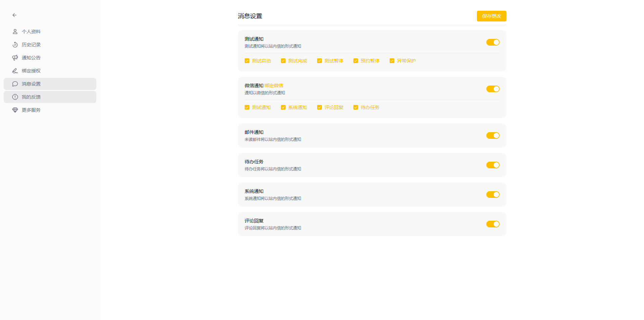
Task: Click the 评论回复将以站内信的形式通知 description
Action: point(273,228)
